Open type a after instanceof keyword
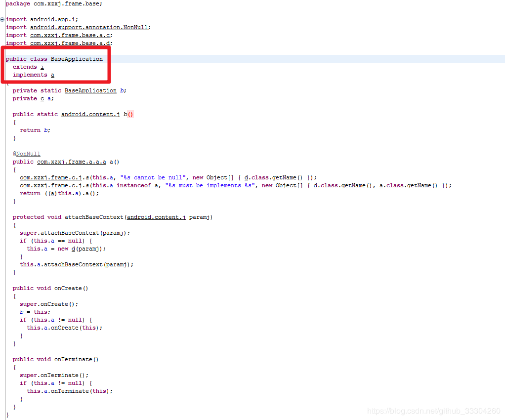The image size is (505, 420). tap(156, 185)
